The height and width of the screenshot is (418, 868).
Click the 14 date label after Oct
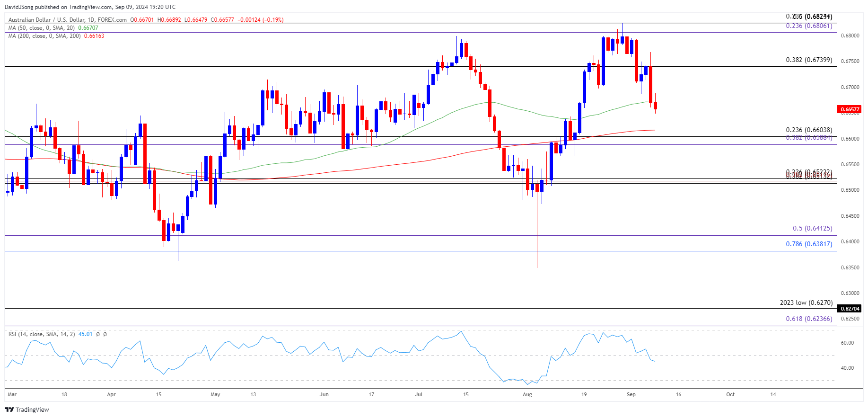773,395
